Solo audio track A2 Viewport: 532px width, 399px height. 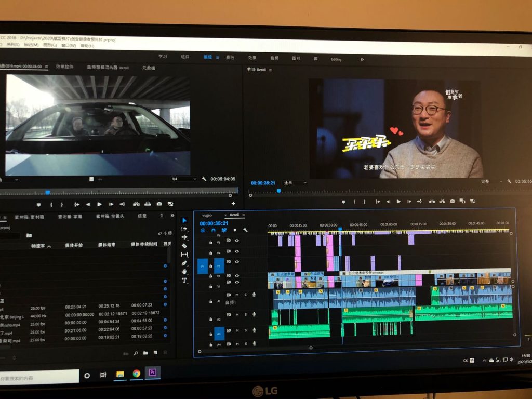(x=245, y=315)
